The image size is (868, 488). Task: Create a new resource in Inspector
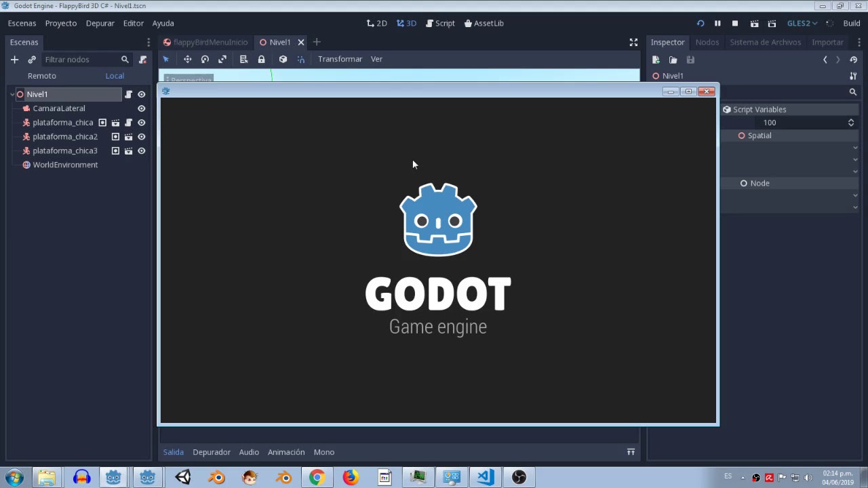tap(656, 60)
